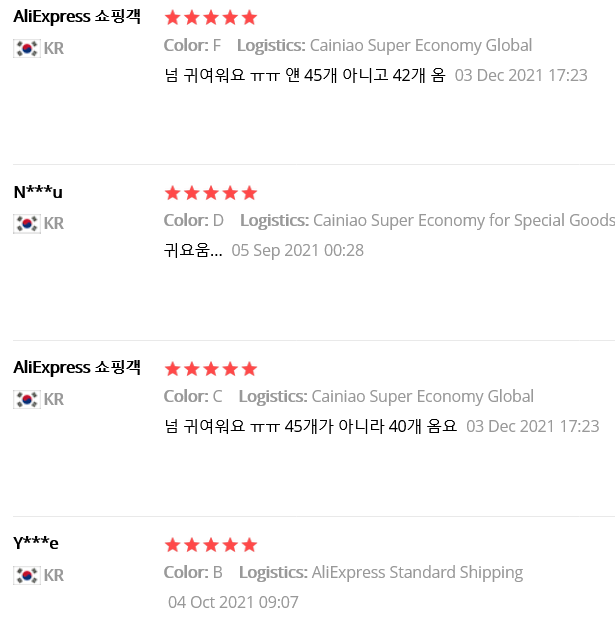Click the South Korea flag beside N***u
615x637 pixels.
pos(27,224)
